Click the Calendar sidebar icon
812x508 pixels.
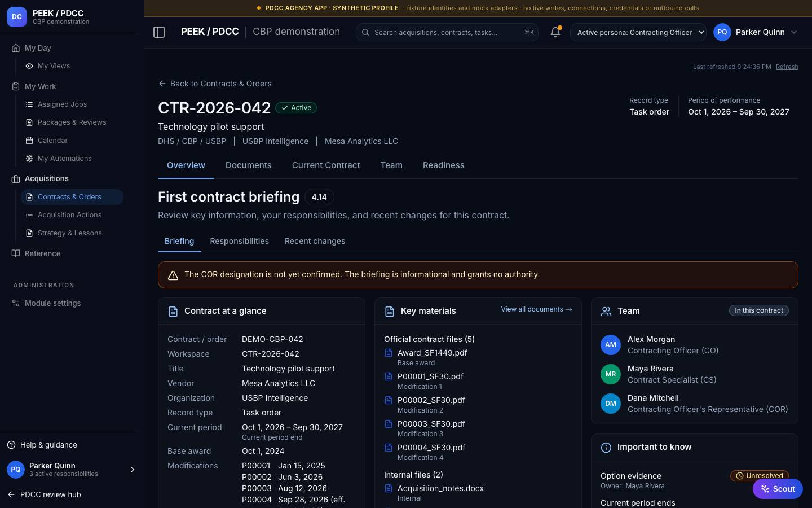coord(29,141)
